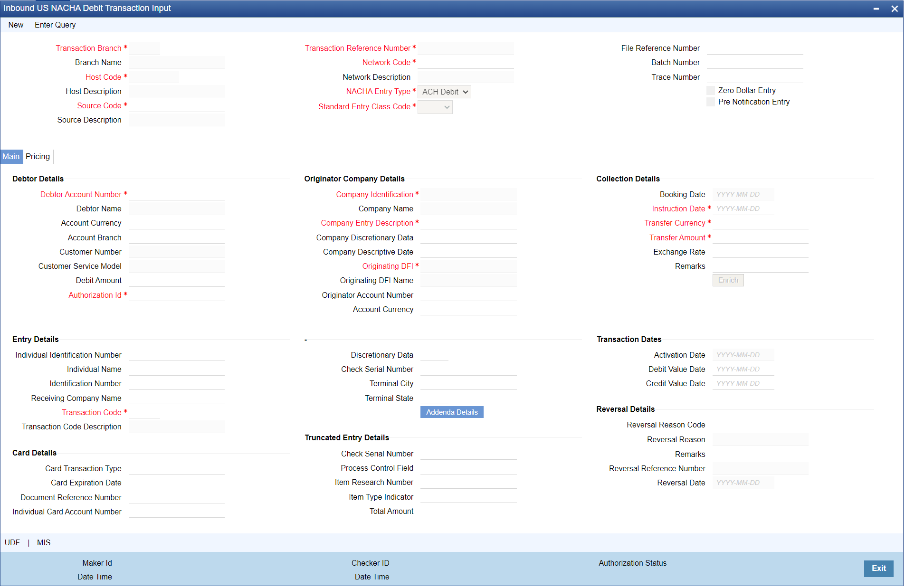Image resolution: width=905 pixels, height=588 pixels.
Task: Focus the Individual Identification Number field
Action: pos(176,355)
